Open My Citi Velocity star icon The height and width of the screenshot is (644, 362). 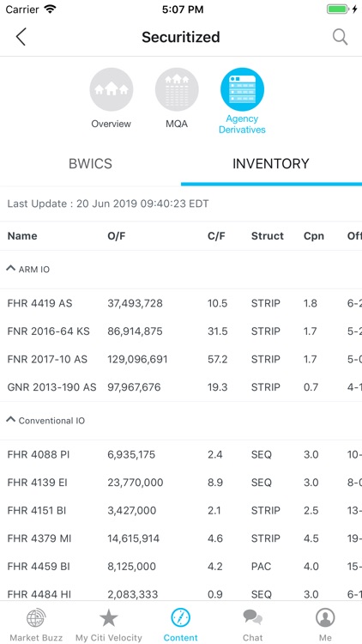pyautogui.click(x=109, y=618)
